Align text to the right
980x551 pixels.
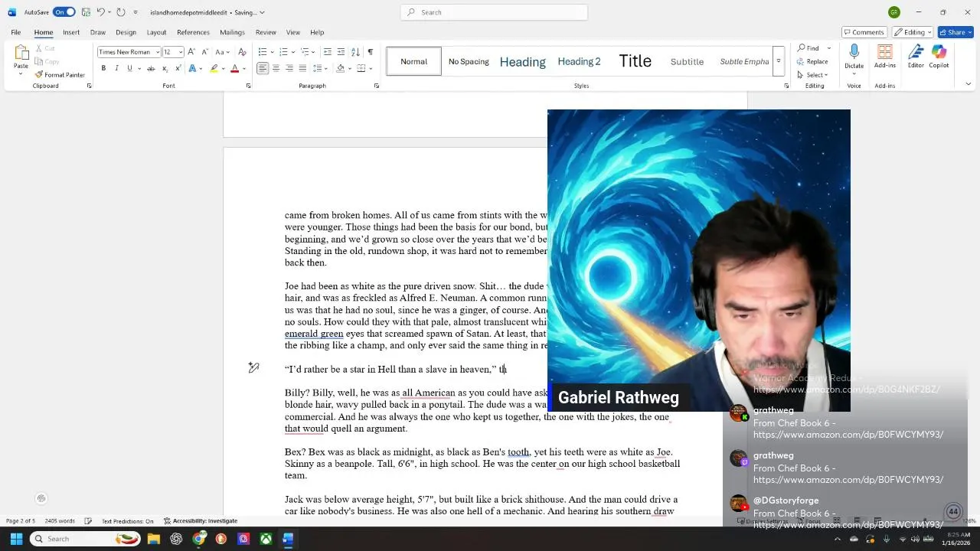[289, 68]
